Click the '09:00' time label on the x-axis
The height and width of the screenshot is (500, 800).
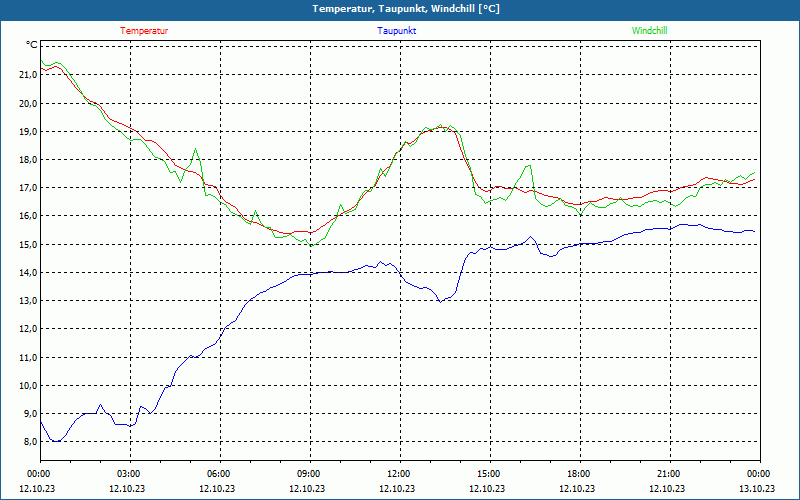pos(311,474)
